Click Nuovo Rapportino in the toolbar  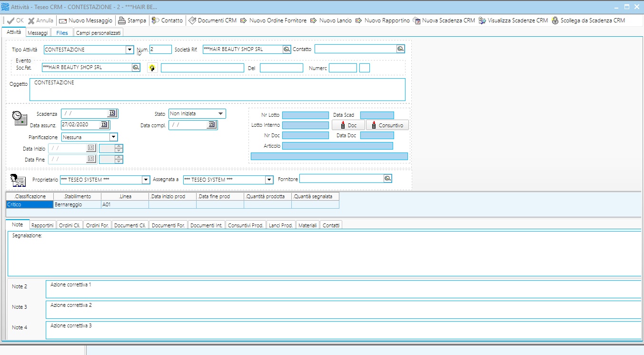(x=382, y=20)
